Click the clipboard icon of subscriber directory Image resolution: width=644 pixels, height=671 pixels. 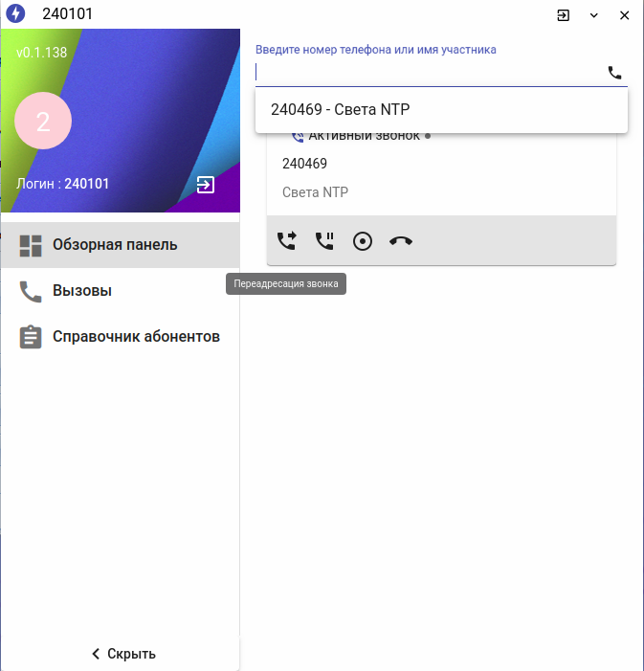tap(31, 337)
